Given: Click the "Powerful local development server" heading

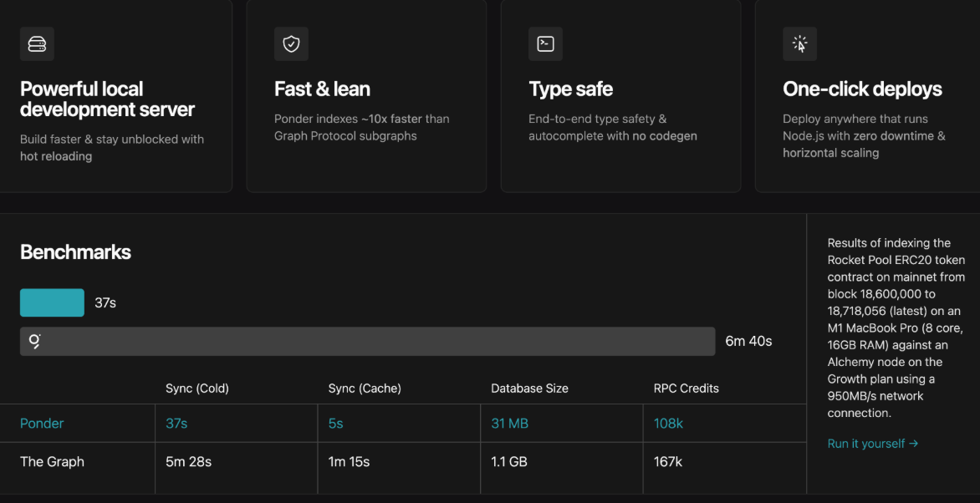Looking at the screenshot, I should pos(107,99).
